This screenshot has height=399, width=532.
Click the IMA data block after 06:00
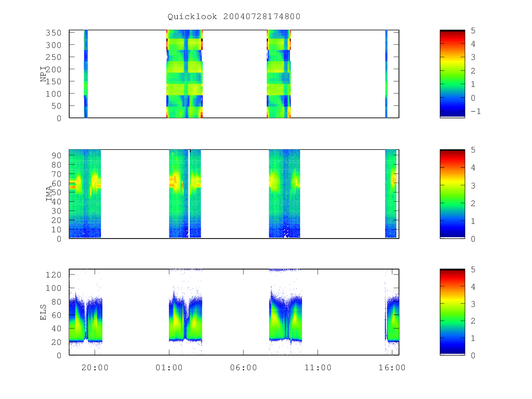(285, 194)
